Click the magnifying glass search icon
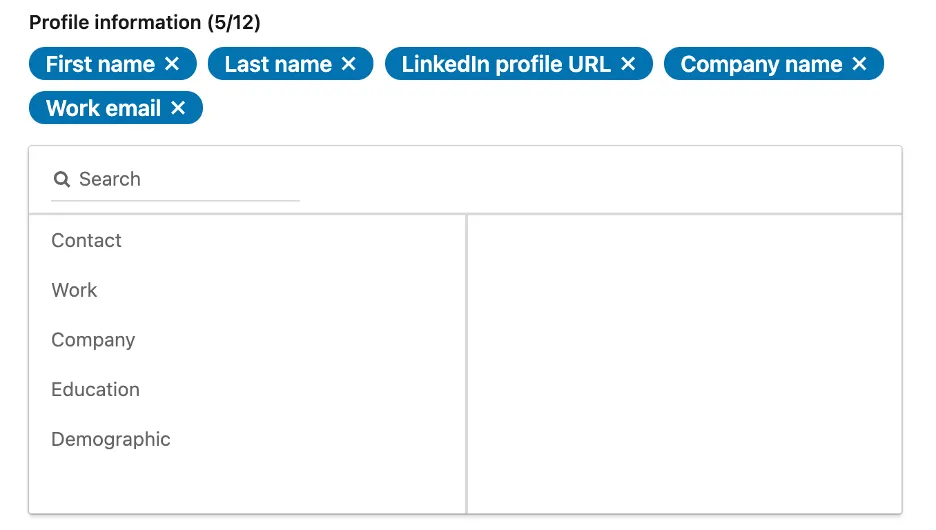The width and height of the screenshot is (936, 530). pos(62,180)
